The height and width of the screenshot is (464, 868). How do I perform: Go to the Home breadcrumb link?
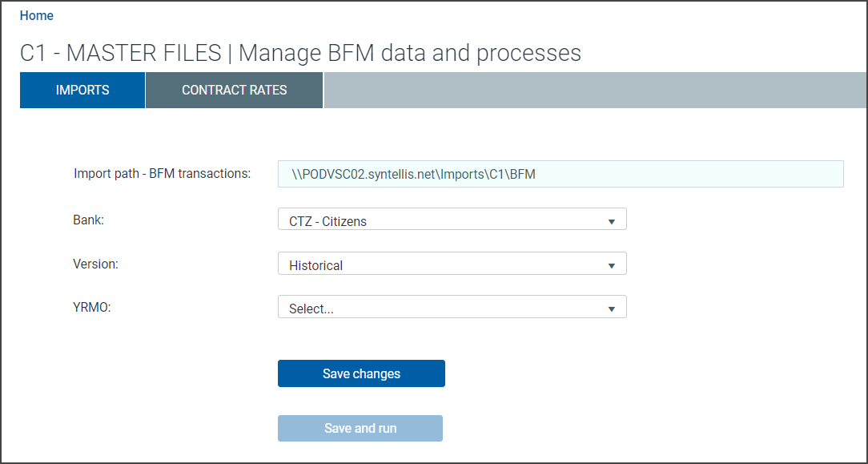point(37,15)
